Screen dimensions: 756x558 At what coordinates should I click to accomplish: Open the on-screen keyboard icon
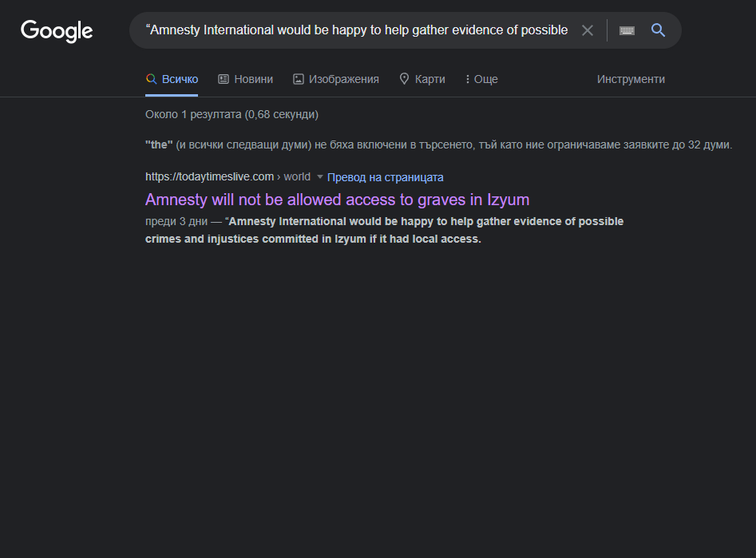click(x=627, y=31)
